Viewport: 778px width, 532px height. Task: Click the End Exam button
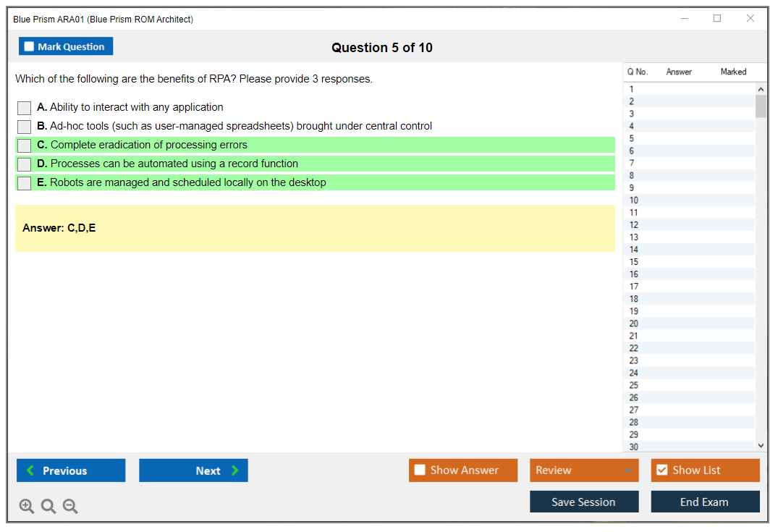point(705,502)
